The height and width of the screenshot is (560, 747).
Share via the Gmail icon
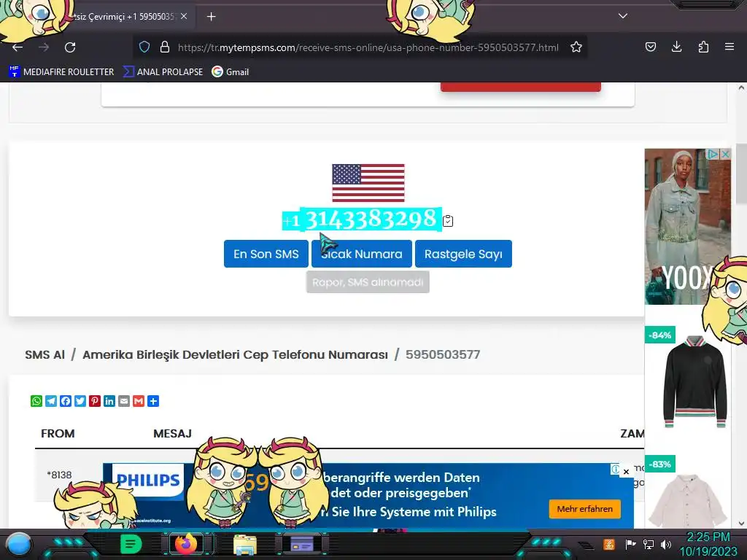coord(139,401)
